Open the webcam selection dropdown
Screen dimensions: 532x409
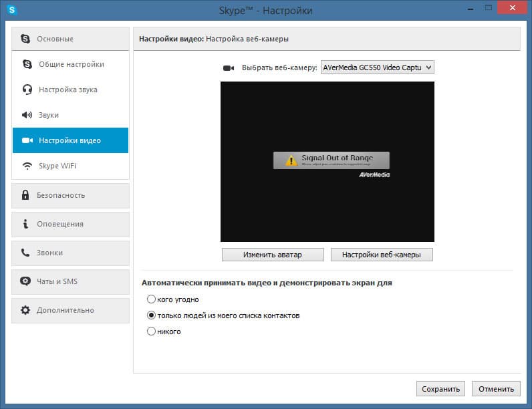(x=378, y=67)
